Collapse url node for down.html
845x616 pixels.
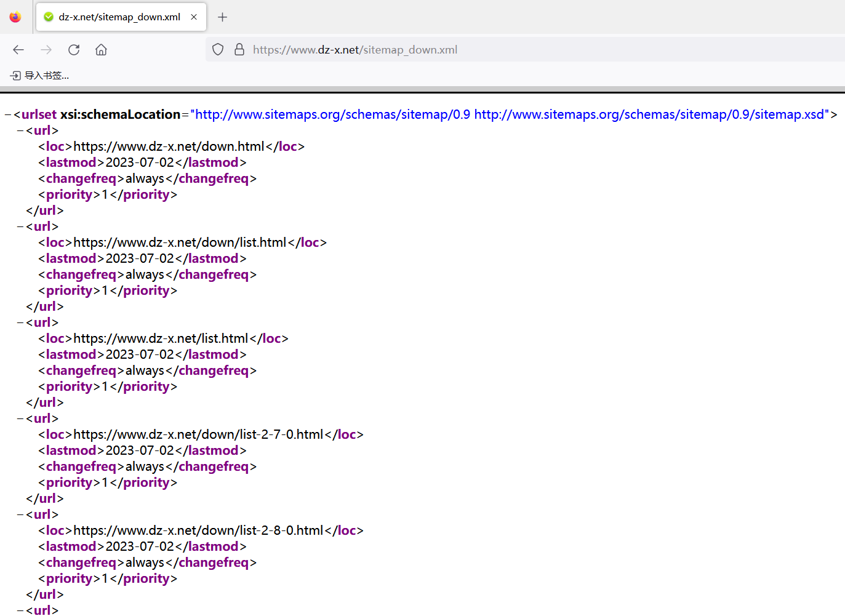pyautogui.click(x=20, y=130)
